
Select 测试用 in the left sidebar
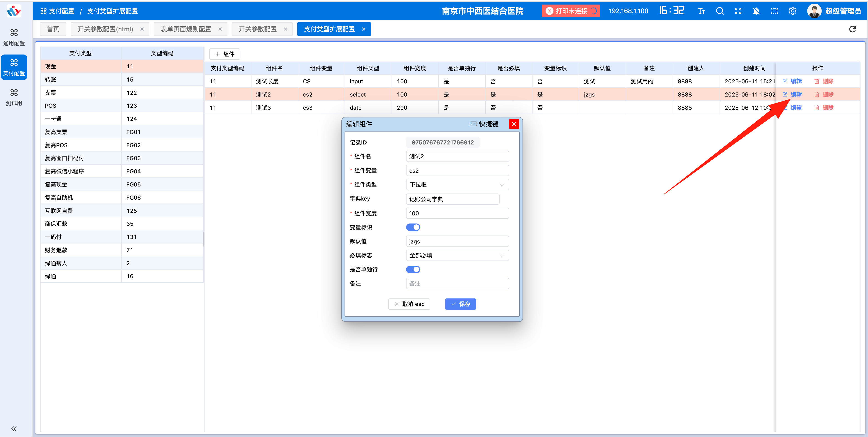click(14, 97)
